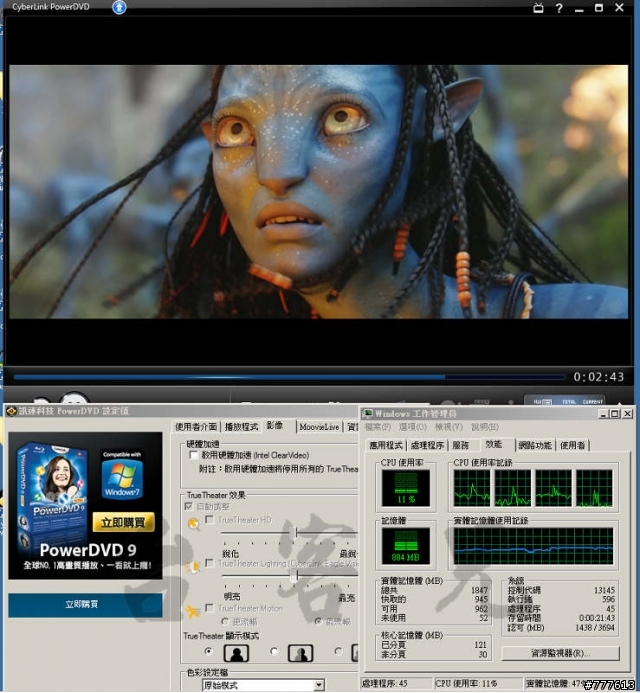Select the 最流暢 radio button
The height and width of the screenshot is (693, 640).
pos(318,622)
